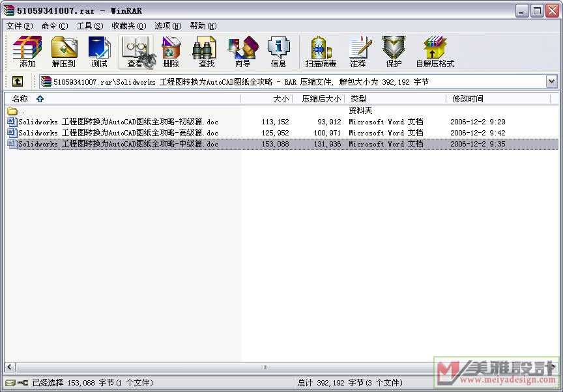Viewport: 563px width, 392px height.
Task: Click the key password icon in status bar
Action: pos(23,383)
